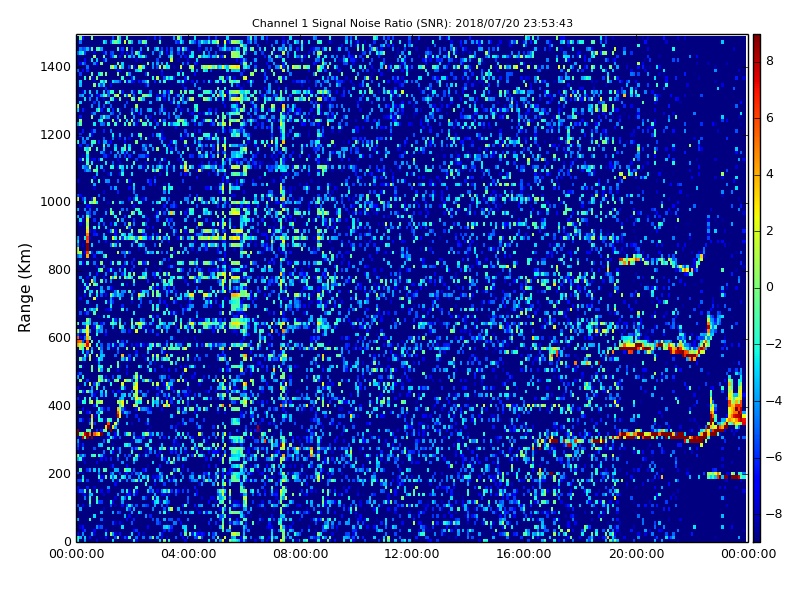Click the echo trace near 800 km after 20:00
The height and width of the screenshot is (600, 800).
[x=661, y=262]
